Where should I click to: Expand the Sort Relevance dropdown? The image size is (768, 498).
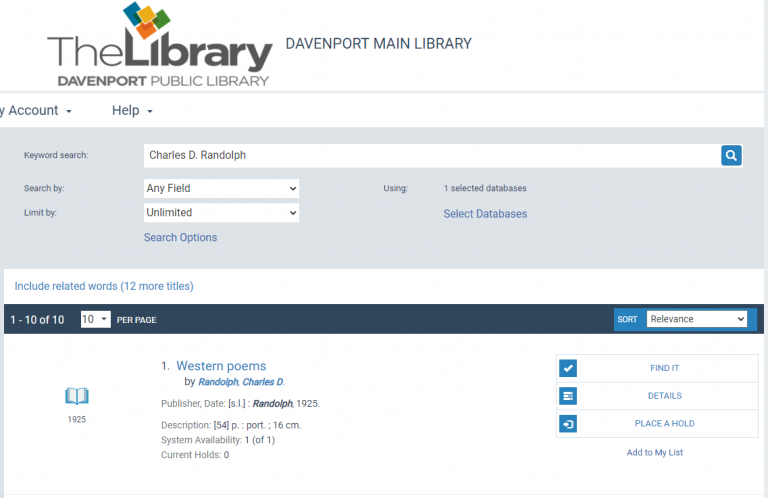[696, 319]
